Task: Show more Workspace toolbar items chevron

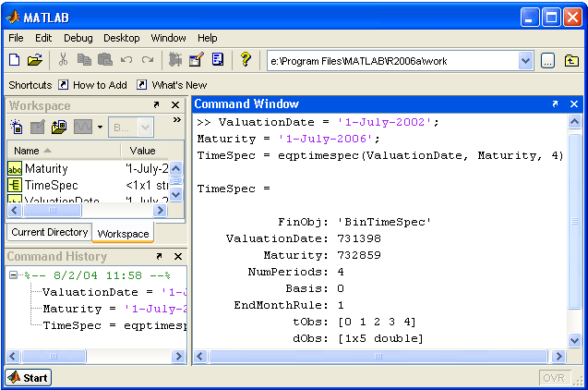Action: 177,120
